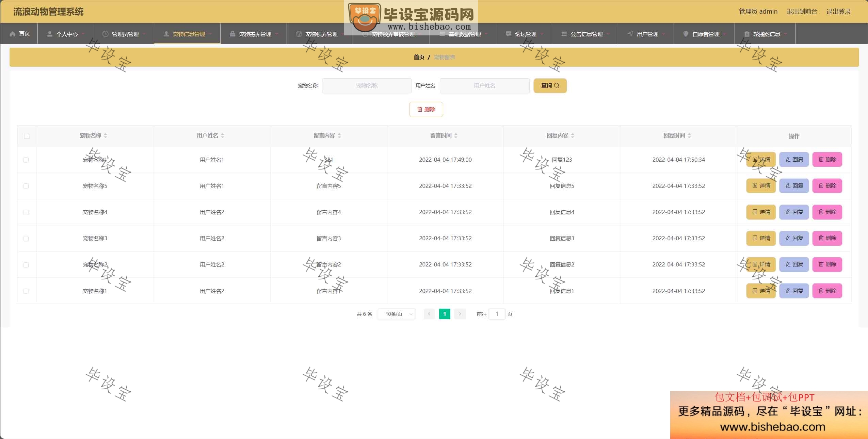The image size is (868, 439).
Task: Expand the 个人中心 menu chevron
Action: (83, 34)
